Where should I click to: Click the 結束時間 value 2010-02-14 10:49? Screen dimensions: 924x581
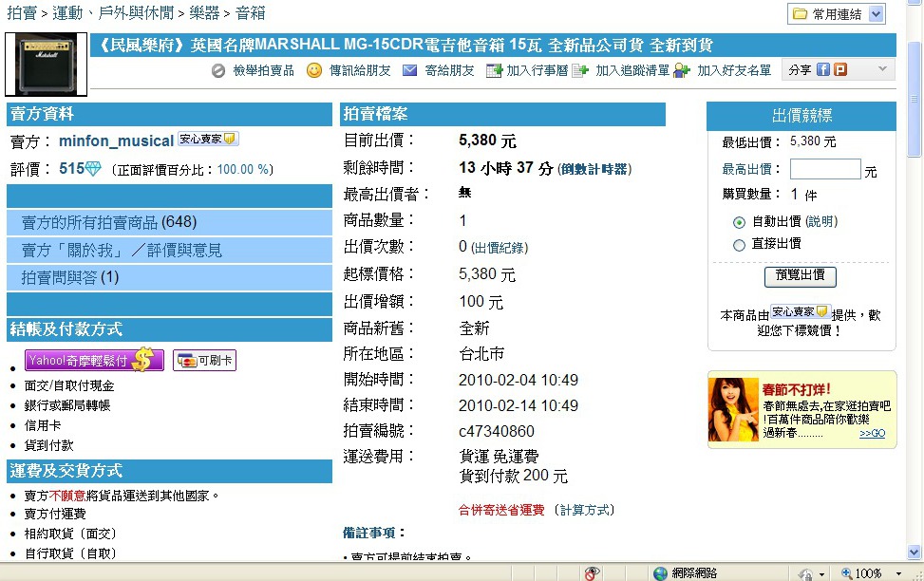(518, 405)
